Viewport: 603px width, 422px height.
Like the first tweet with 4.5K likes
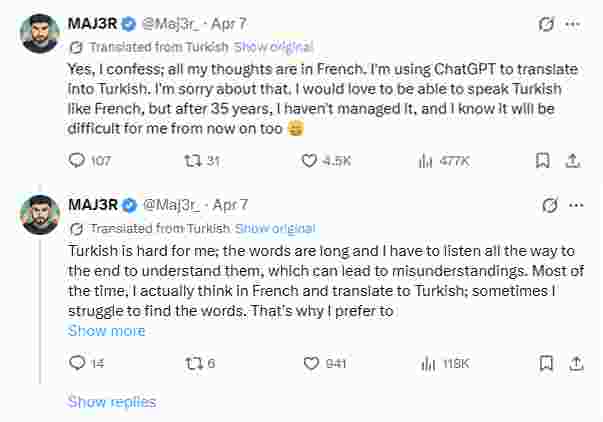309,160
